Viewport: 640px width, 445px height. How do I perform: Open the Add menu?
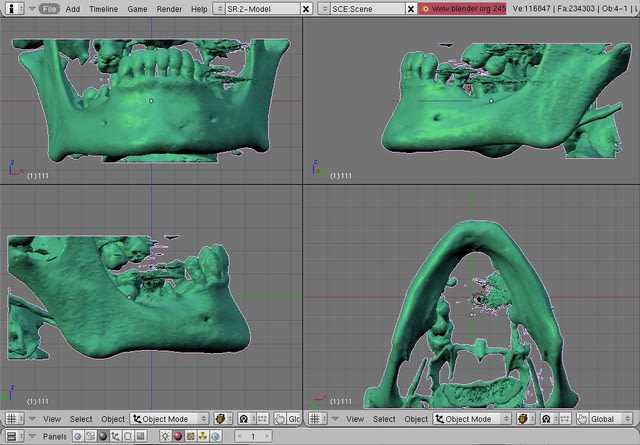(x=73, y=9)
